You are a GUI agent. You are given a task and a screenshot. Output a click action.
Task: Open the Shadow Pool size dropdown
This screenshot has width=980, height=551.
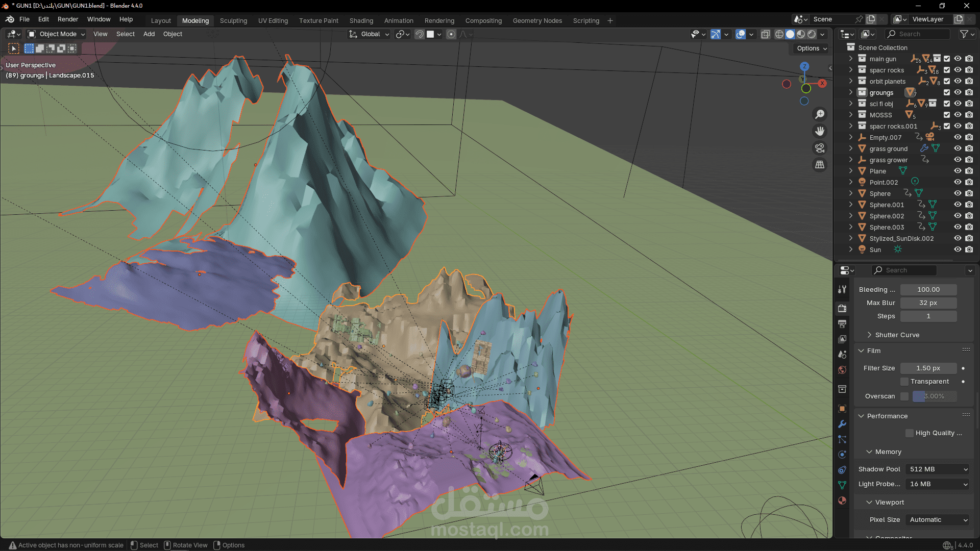938,469
